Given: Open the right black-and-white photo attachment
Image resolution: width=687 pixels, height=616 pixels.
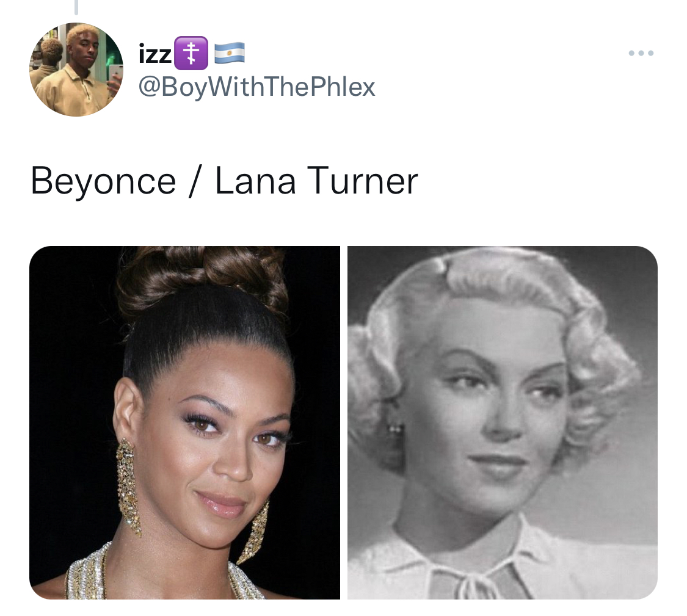Looking at the screenshot, I should pyautogui.click(x=503, y=422).
